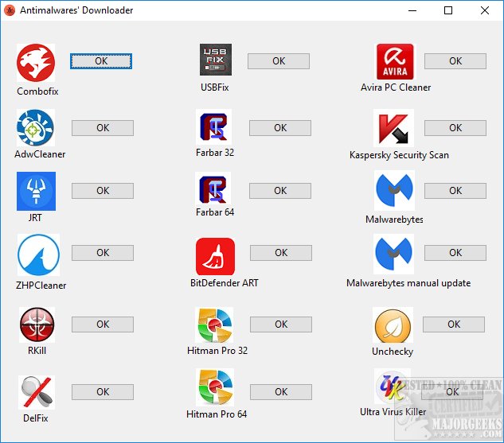Download Combofix with its OK button
Viewport: 504px width, 443px height.
point(101,61)
